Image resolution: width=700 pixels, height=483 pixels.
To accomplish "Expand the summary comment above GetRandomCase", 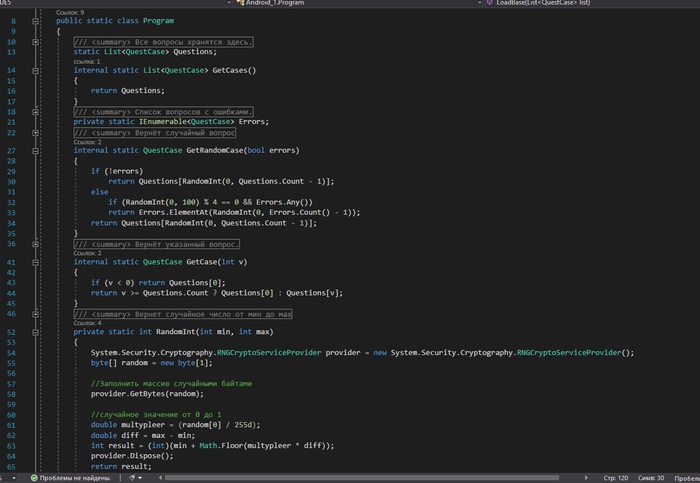I will [37, 133].
